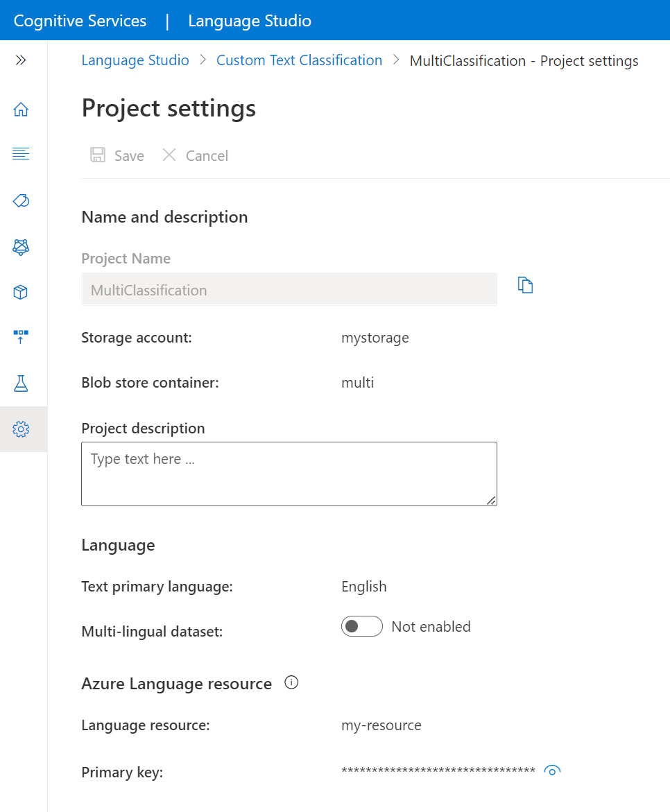Image resolution: width=670 pixels, height=812 pixels.
Task: Click the Save button
Action: click(x=117, y=155)
